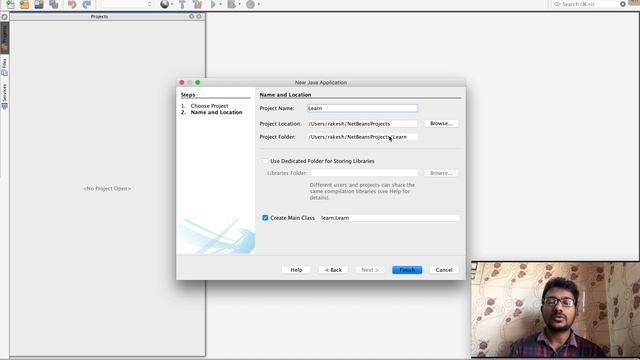
Task: Click the Projects panel title
Action: tap(99, 16)
